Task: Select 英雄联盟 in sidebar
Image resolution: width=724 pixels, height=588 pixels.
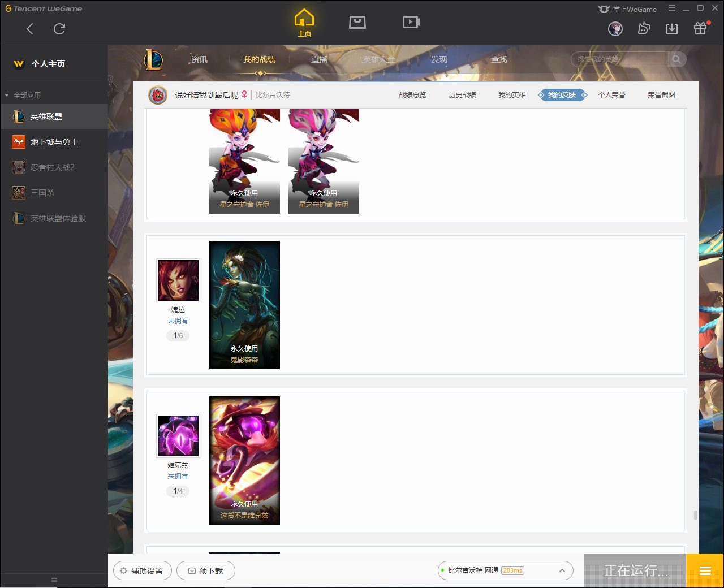Action: [x=54, y=116]
